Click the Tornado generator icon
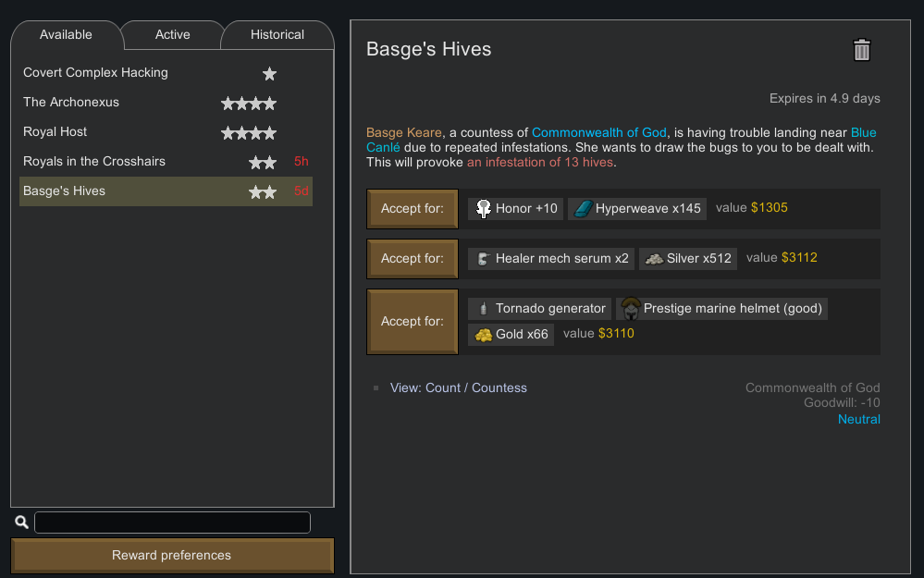The width and height of the screenshot is (924, 578). pyautogui.click(x=483, y=308)
